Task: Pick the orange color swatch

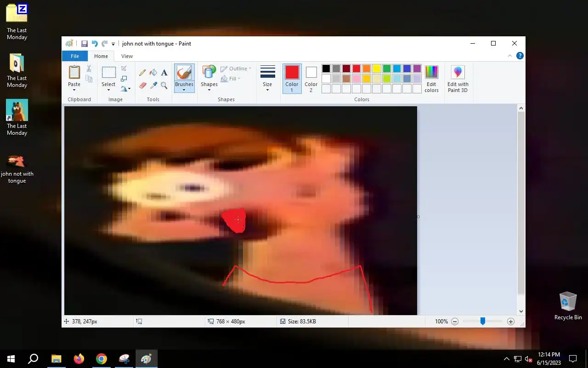Action: coord(367,69)
